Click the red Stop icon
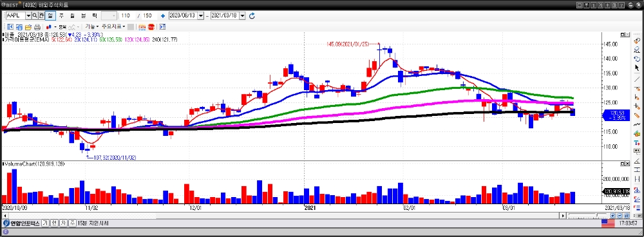 point(151,27)
